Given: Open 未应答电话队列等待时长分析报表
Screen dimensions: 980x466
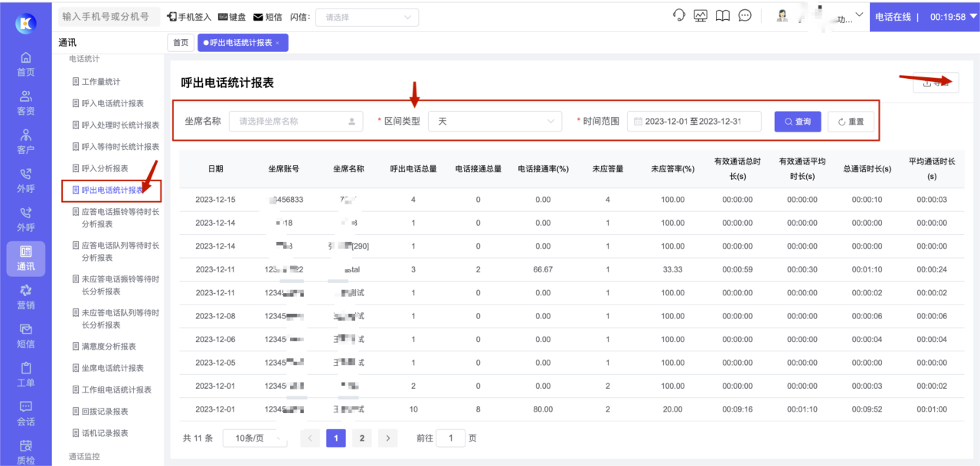Looking at the screenshot, I should point(116,318).
